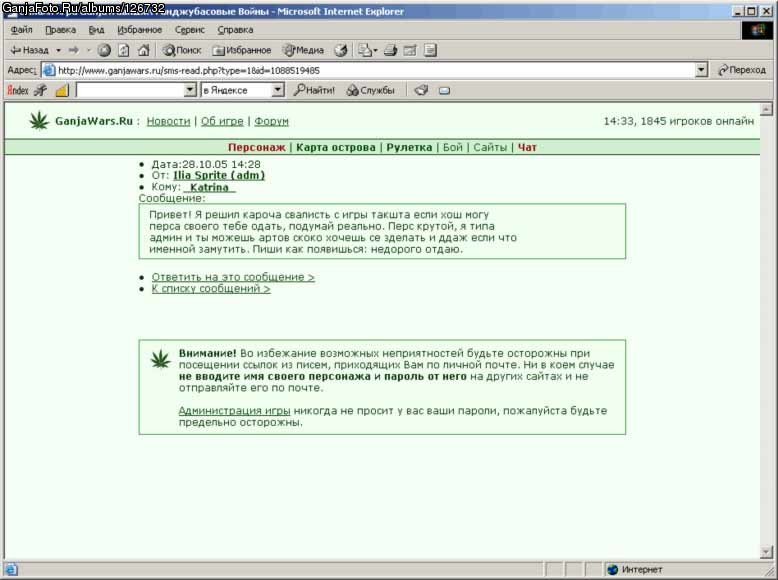Open the Рулетка navigation item
The height and width of the screenshot is (580, 778).
409,147
